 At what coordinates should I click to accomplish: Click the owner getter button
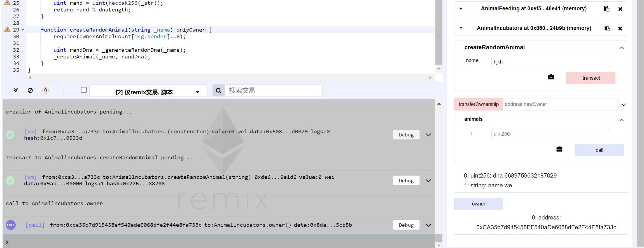tap(478, 204)
